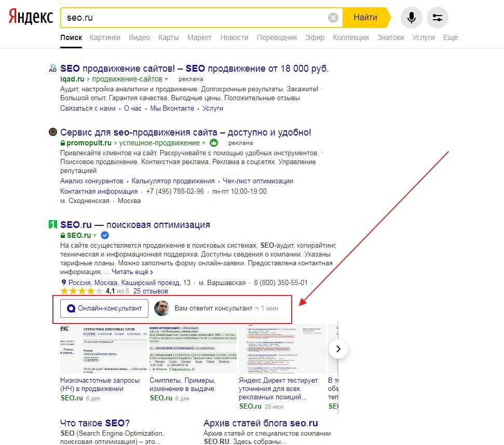Screen dimensions: 504x445
Task: Open the Ещё menu
Action: pos(450,37)
